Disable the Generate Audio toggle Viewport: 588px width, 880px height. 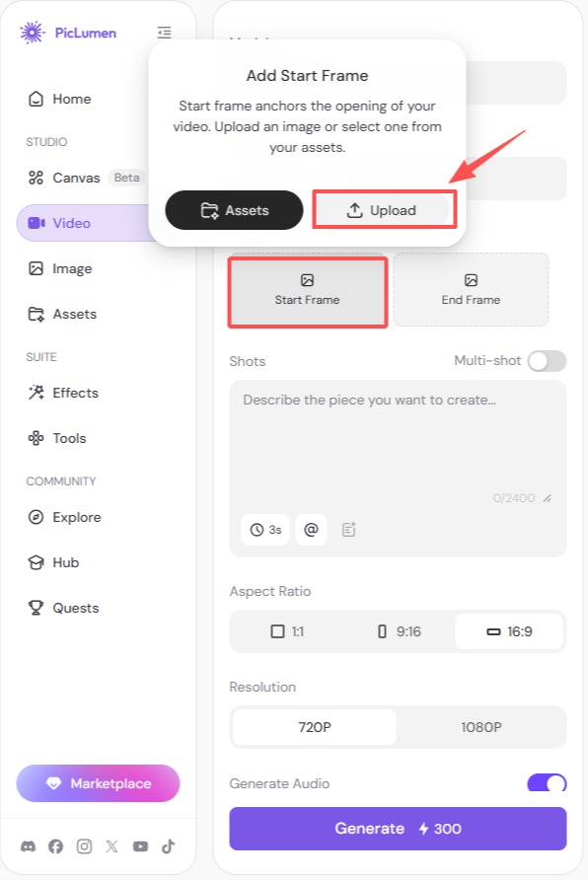click(547, 783)
